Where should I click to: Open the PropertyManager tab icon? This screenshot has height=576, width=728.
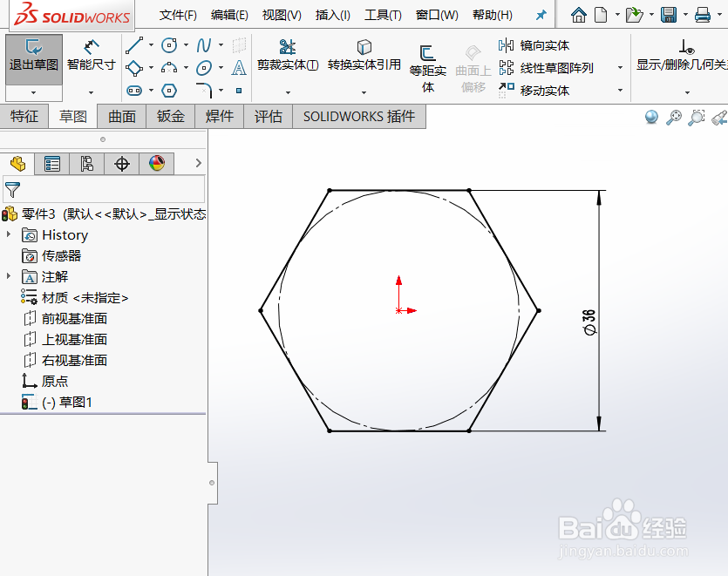(x=52, y=163)
